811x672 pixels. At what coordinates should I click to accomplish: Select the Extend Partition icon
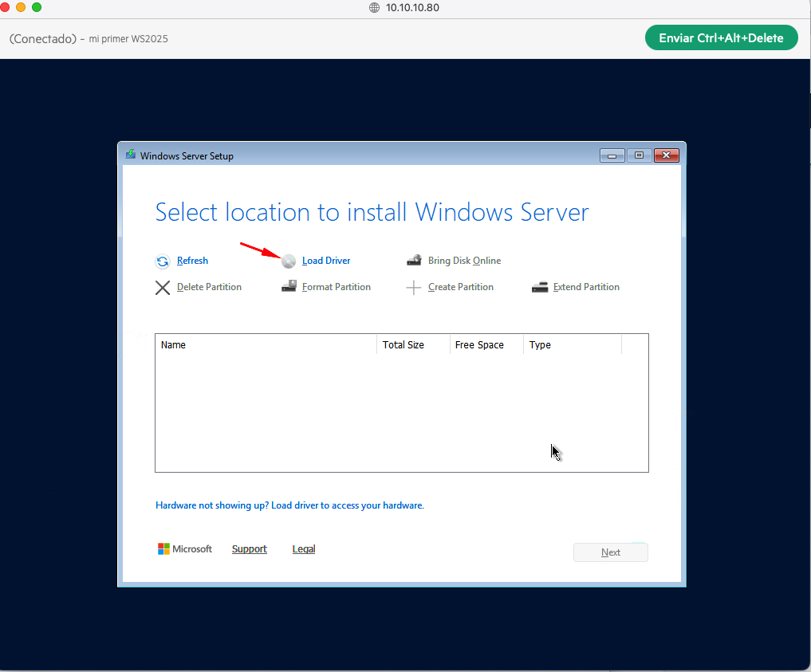[540, 286]
